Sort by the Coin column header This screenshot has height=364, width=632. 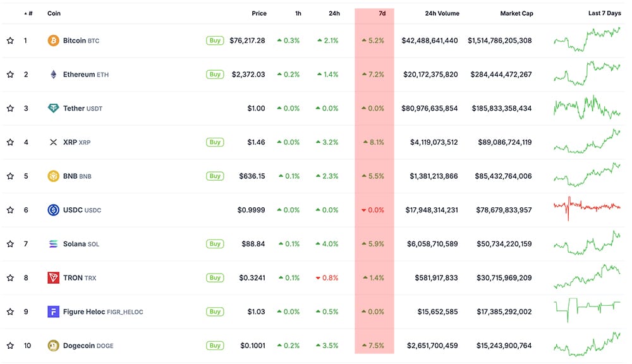[54, 13]
